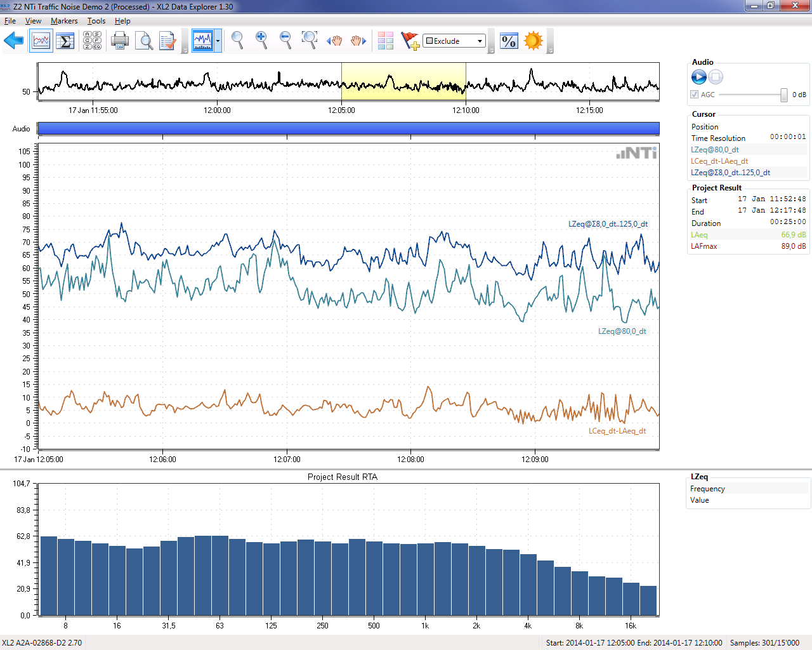Play the audio recording

pos(699,77)
